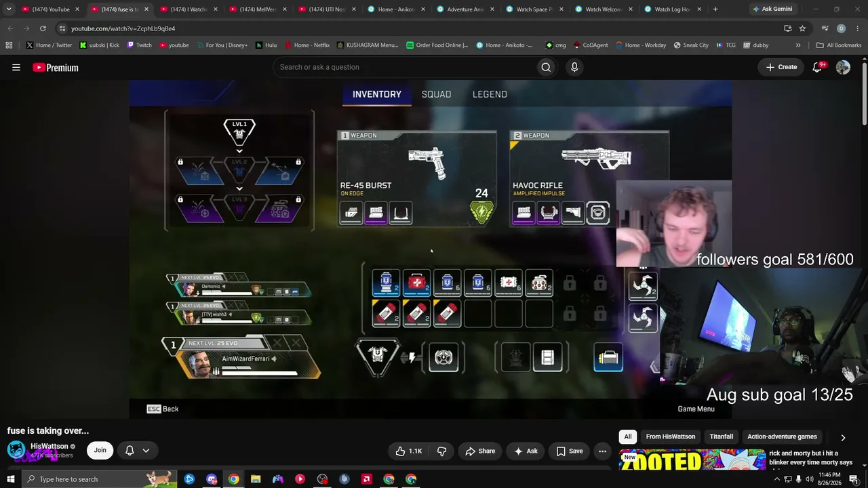Select the Havoc Rifle weapon slot
The image size is (868, 488).
(589, 179)
